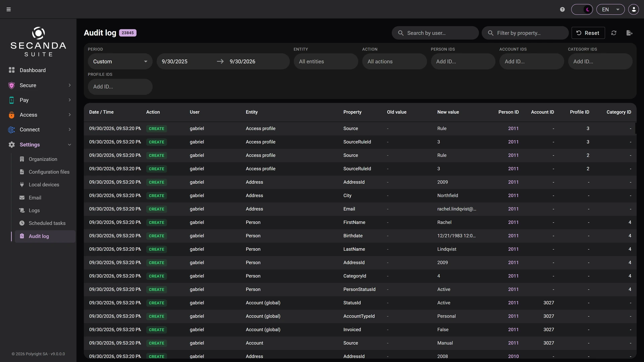644x362 pixels.
Task: Select start date 9/30/2025
Action: tap(174, 61)
